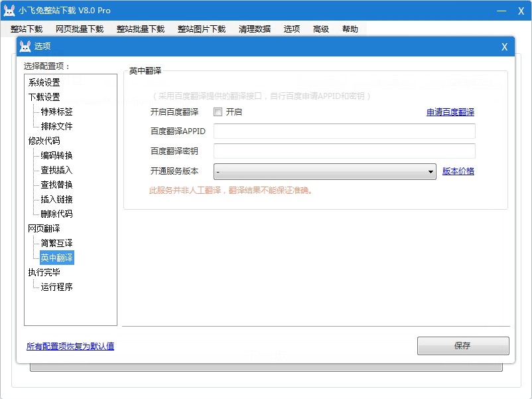Select 简繁互译 in the config tree
Image resolution: width=532 pixels, height=399 pixels.
click(x=56, y=244)
